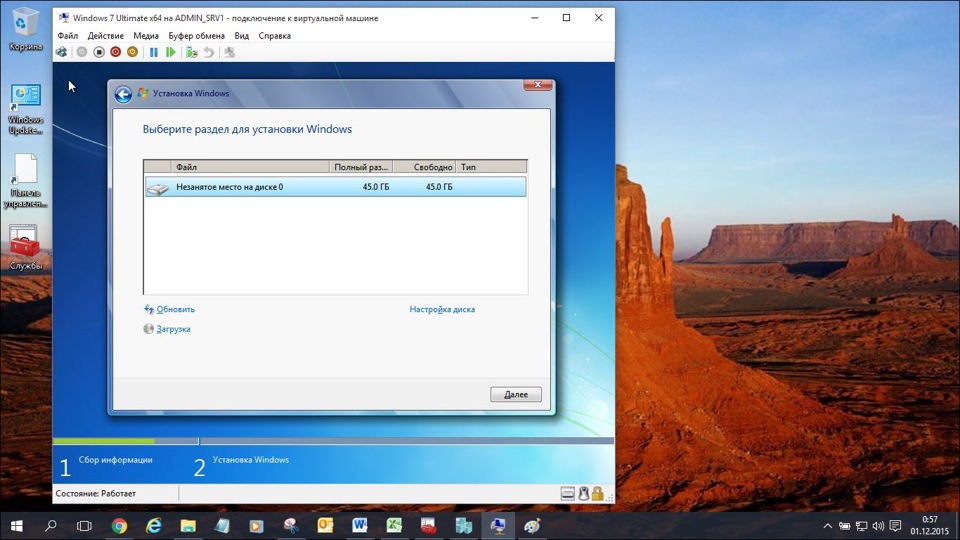Minimize the VM connection window
The height and width of the screenshot is (540, 960).
[534, 18]
